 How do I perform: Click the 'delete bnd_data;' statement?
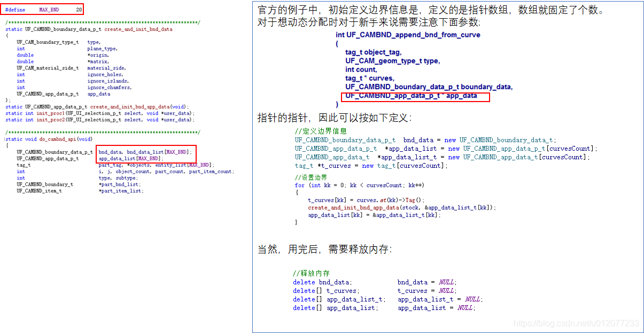[322, 282]
